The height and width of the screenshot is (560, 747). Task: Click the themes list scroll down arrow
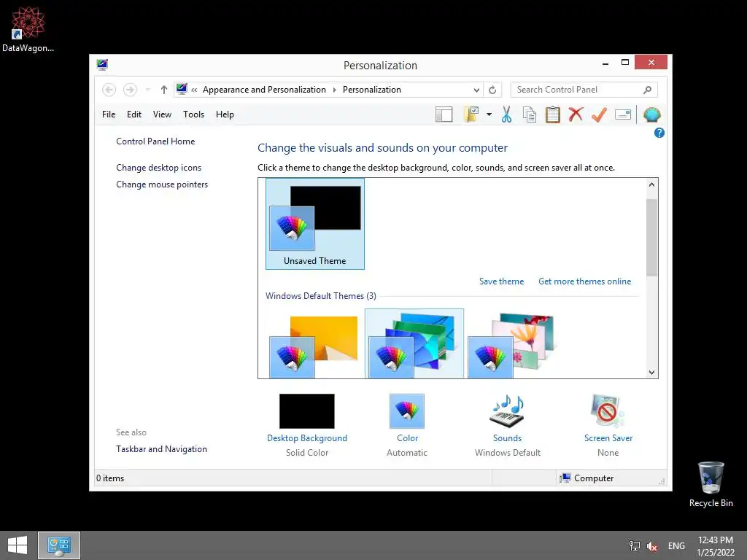[x=651, y=373]
